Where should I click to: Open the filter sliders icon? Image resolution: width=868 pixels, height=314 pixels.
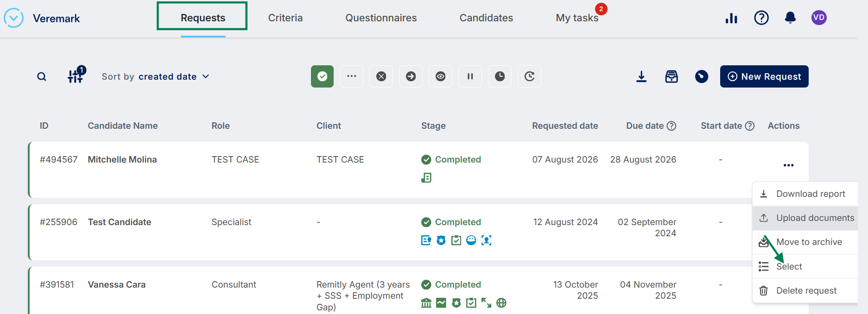point(76,75)
